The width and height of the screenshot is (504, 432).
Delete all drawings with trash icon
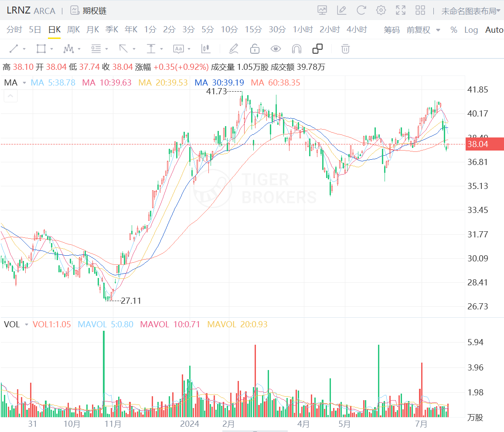pos(346,49)
